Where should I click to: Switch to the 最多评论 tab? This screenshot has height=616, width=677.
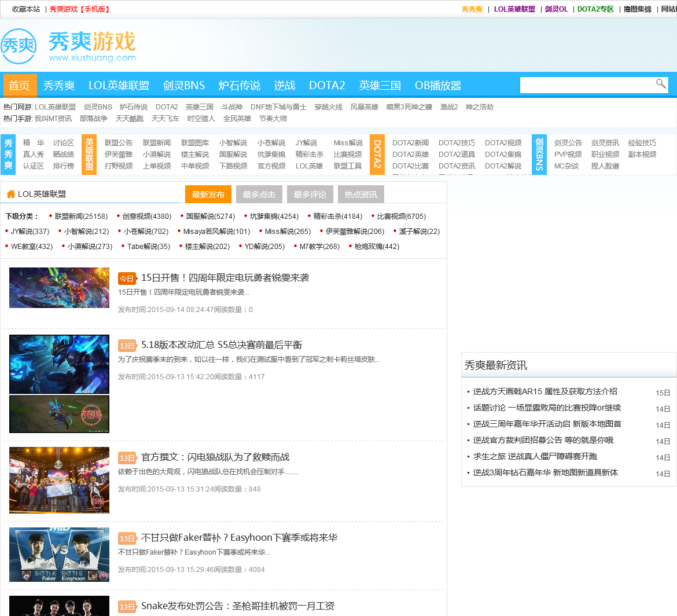pyautogui.click(x=310, y=195)
